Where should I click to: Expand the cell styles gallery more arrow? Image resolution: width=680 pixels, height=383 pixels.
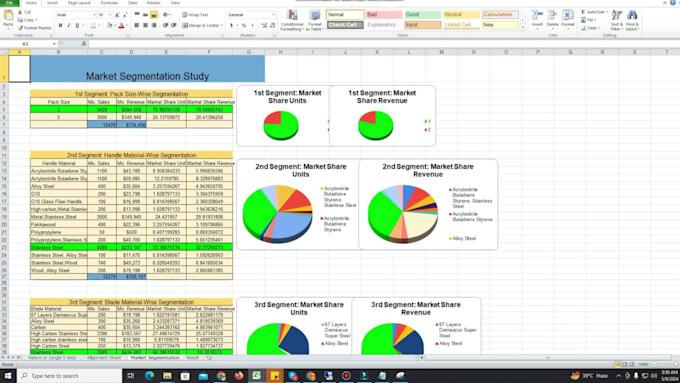523,27
